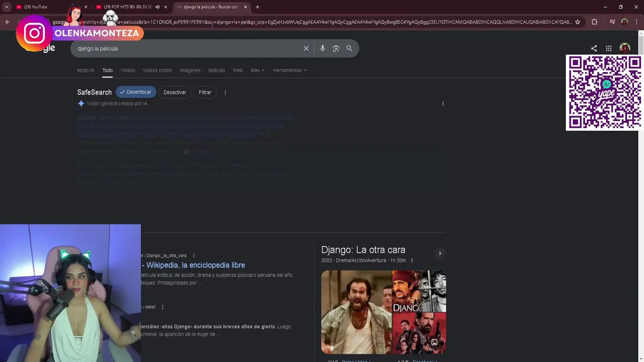
Task: Open the tab search dropdown arrow
Action: [7, 7]
